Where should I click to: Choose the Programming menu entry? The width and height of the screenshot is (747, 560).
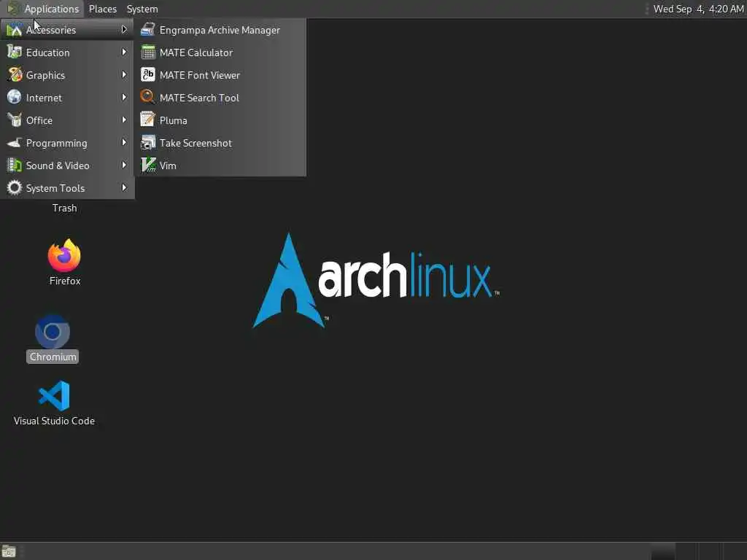pyautogui.click(x=67, y=143)
